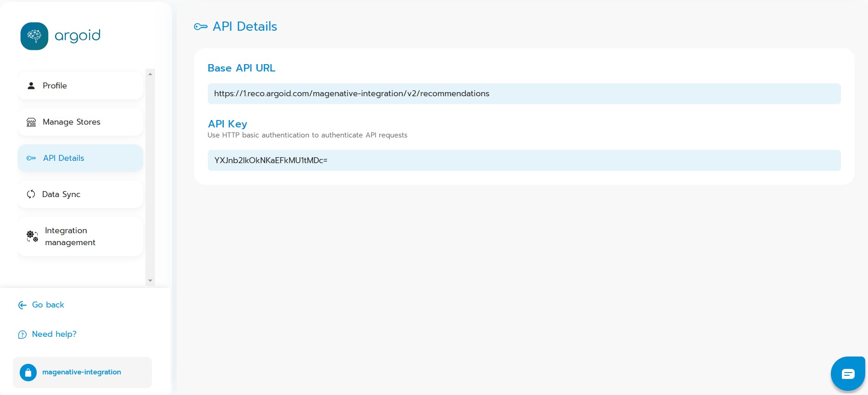868x395 pixels.
Task: Click the Go back link
Action: coord(48,305)
